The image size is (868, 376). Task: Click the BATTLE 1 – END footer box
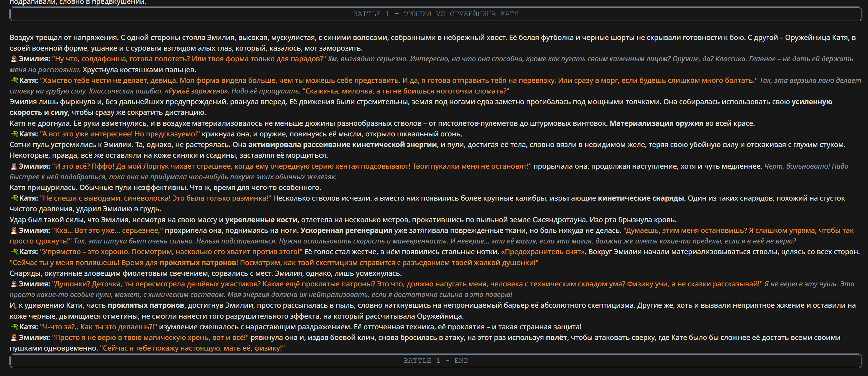click(x=436, y=361)
